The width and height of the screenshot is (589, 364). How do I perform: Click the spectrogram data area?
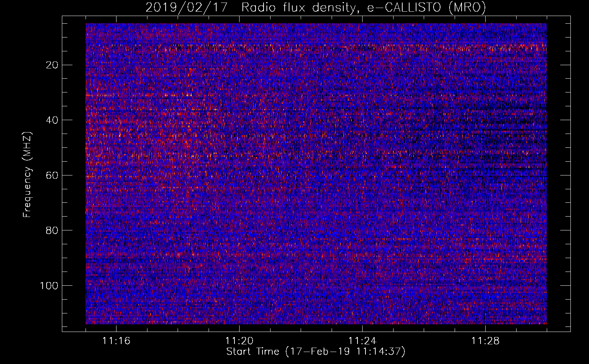tap(316, 174)
